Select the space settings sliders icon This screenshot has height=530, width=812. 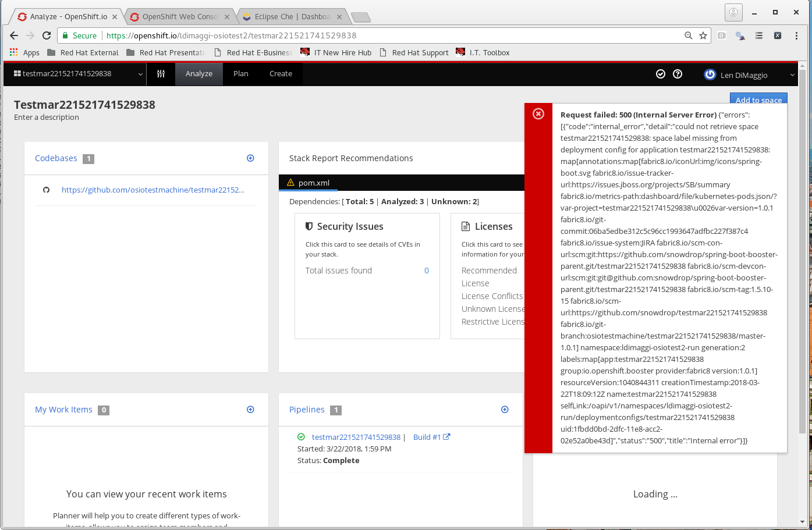click(161, 74)
